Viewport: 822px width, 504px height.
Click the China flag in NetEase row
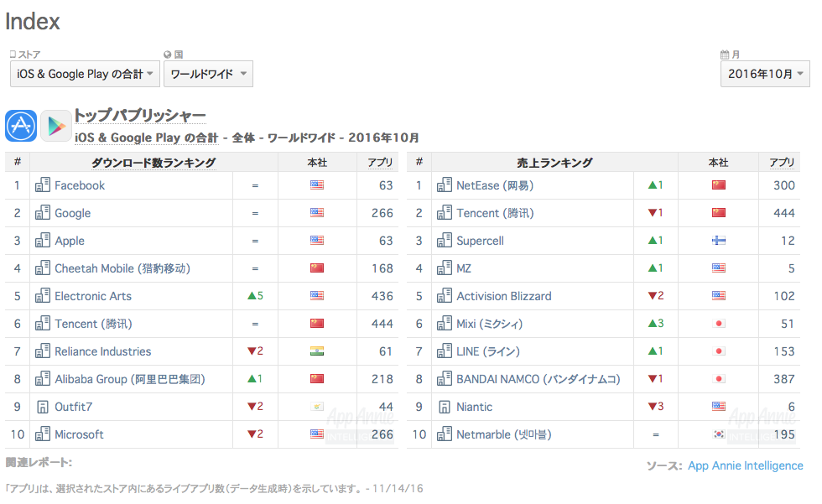pos(718,185)
